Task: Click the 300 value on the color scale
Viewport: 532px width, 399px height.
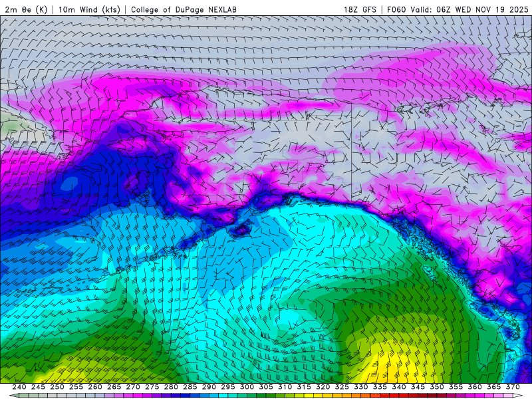Action: (247, 387)
